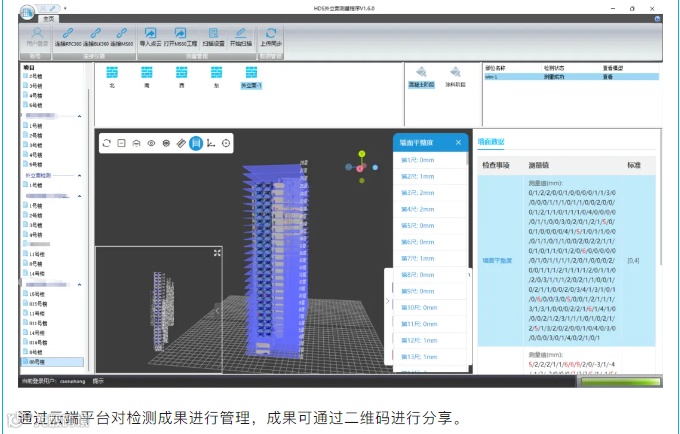
Task: Click the 部位名称 column header
Action: (495, 68)
